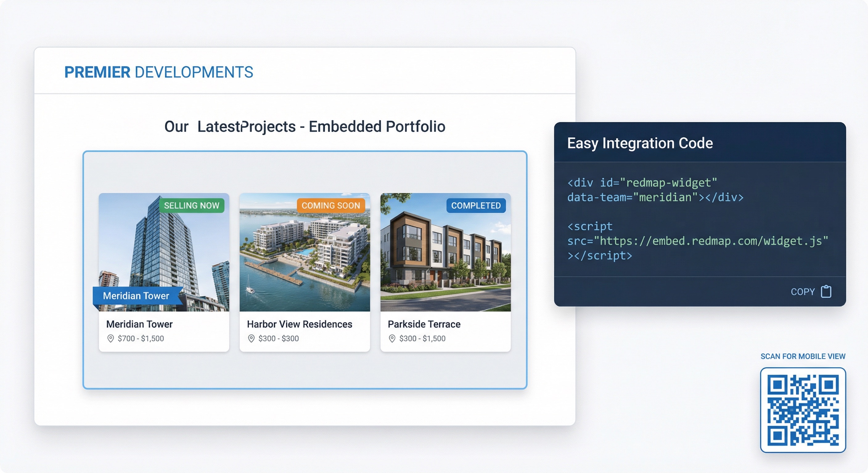Click the div id redmap-widget code line

642,183
